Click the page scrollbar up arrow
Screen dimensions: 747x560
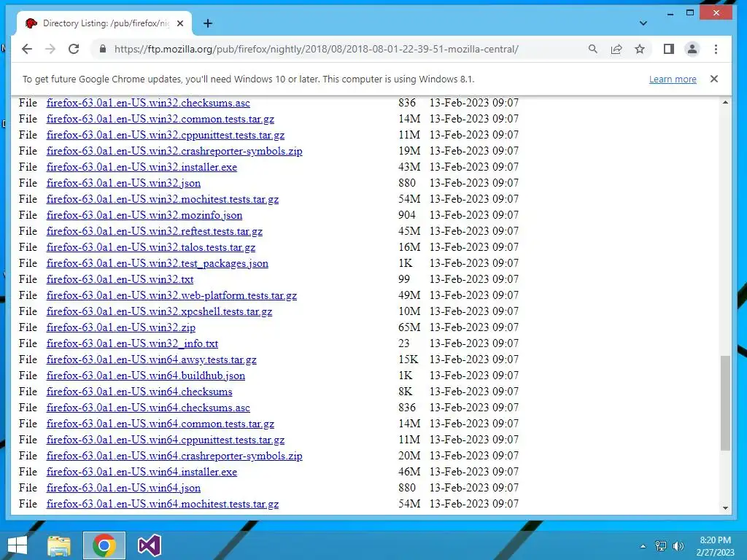pyautogui.click(x=725, y=102)
